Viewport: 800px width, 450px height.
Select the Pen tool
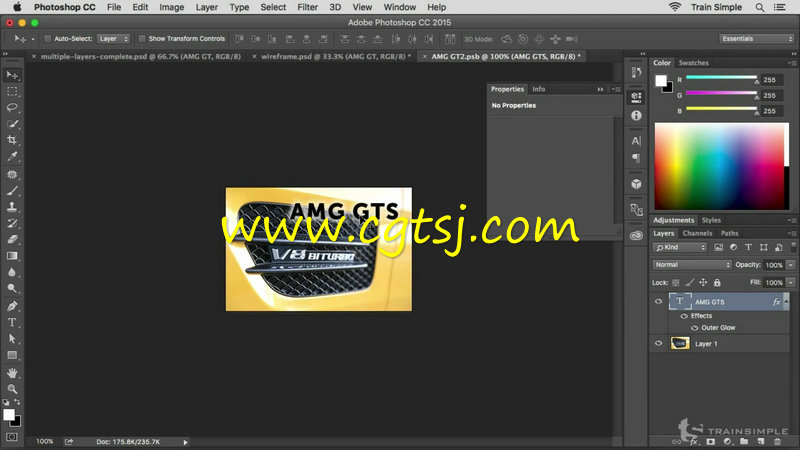pyautogui.click(x=12, y=306)
